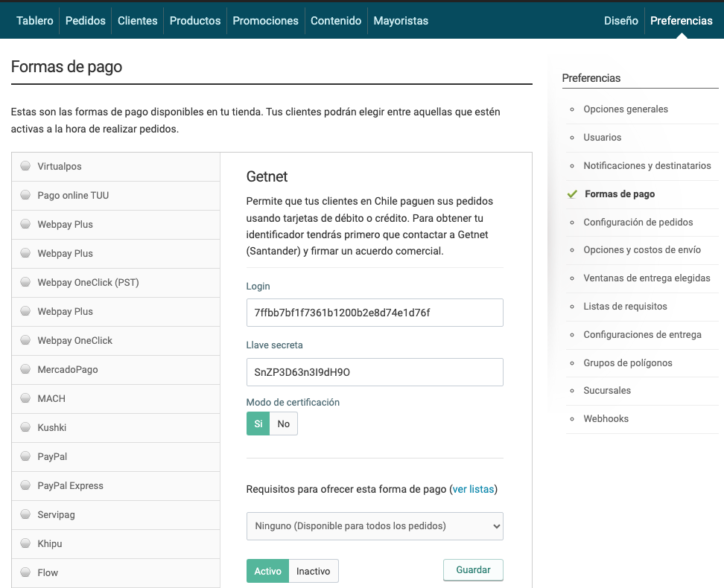Viewport: 724px width, 588px height.
Task: Open Contenido in top navigation
Action: pyautogui.click(x=336, y=21)
